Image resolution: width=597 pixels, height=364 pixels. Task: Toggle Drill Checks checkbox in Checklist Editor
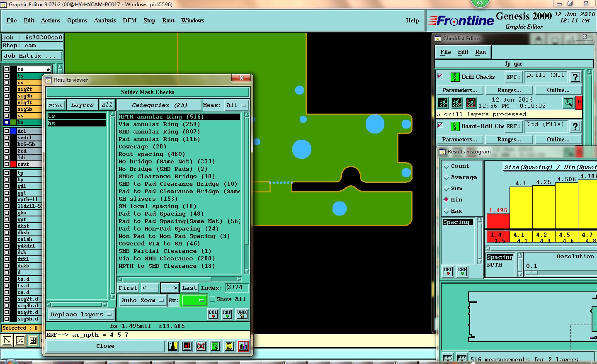[x=440, y=76]
